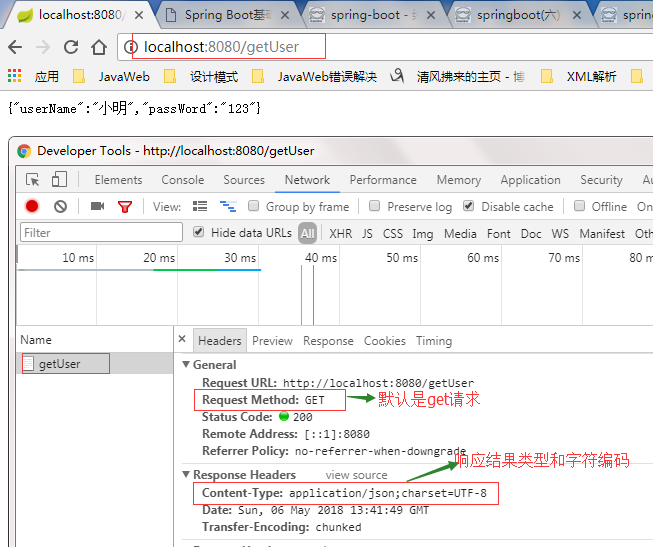Open the 设计模式 bookmark folder

(201, 77)
